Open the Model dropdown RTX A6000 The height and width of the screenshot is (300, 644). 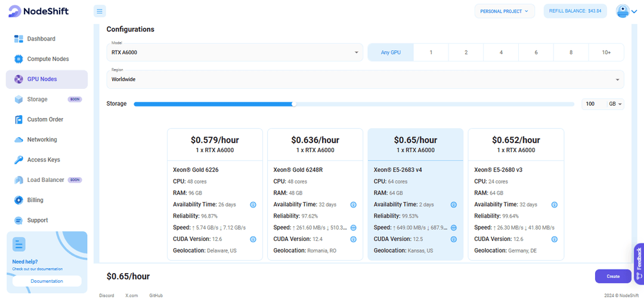coord(234,52)
